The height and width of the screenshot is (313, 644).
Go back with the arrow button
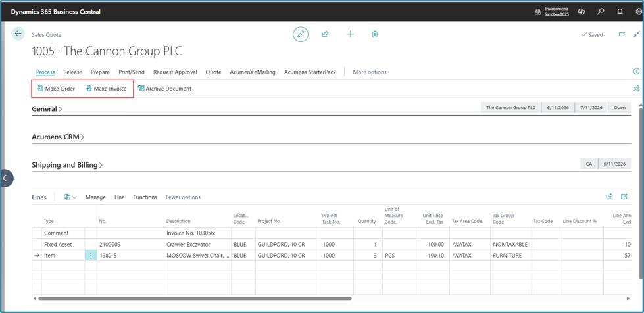click(x=18, y=34)
